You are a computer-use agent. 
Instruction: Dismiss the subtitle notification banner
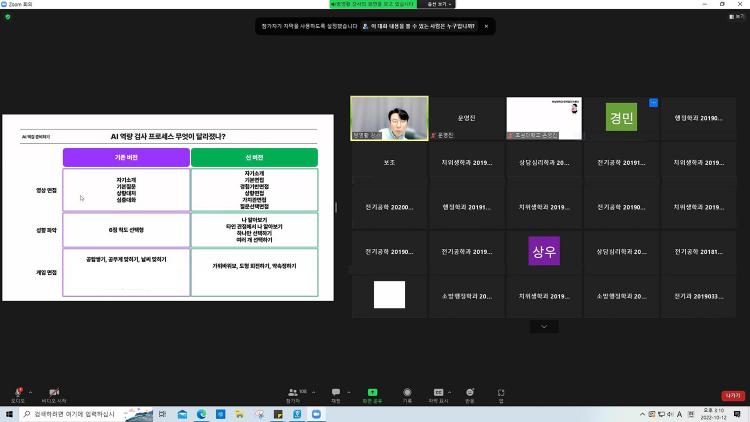[487, 26]
